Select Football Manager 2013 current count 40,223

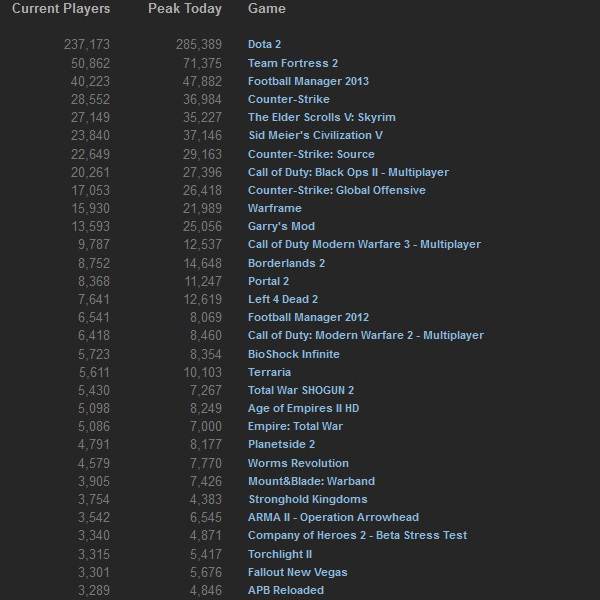[x=90, y=81]
